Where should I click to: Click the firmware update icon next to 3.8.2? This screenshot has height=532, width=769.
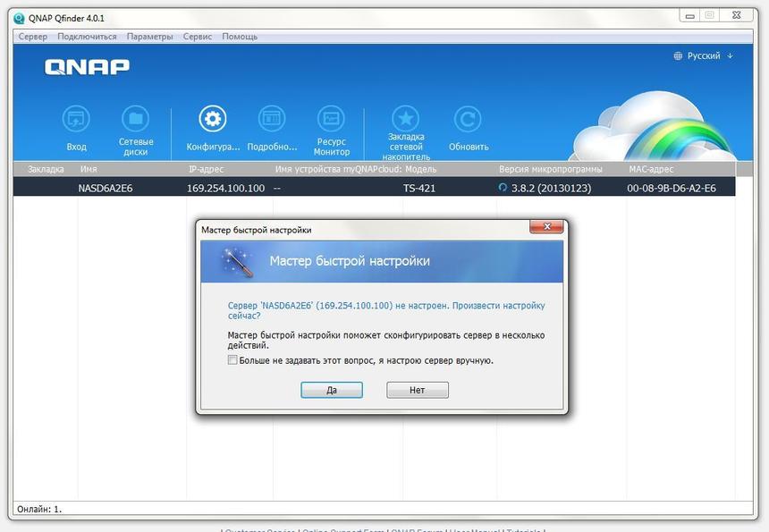click(x=502, y=187)
